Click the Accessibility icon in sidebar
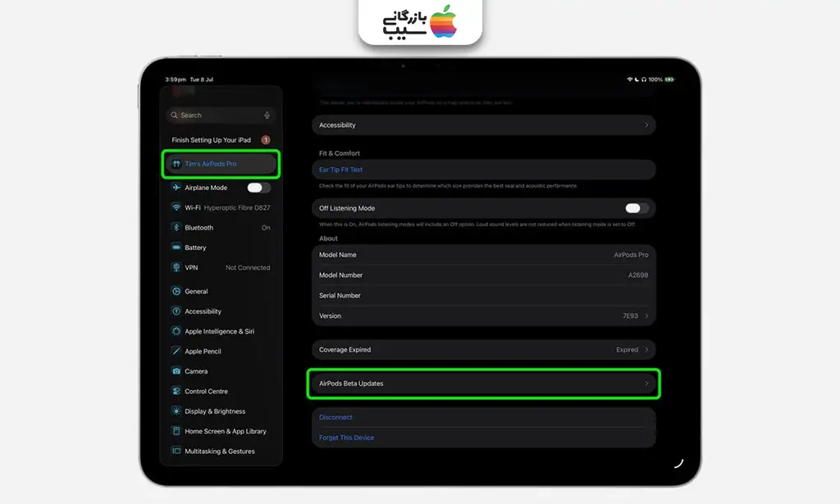840x504 pixels. tap(176, 311)
